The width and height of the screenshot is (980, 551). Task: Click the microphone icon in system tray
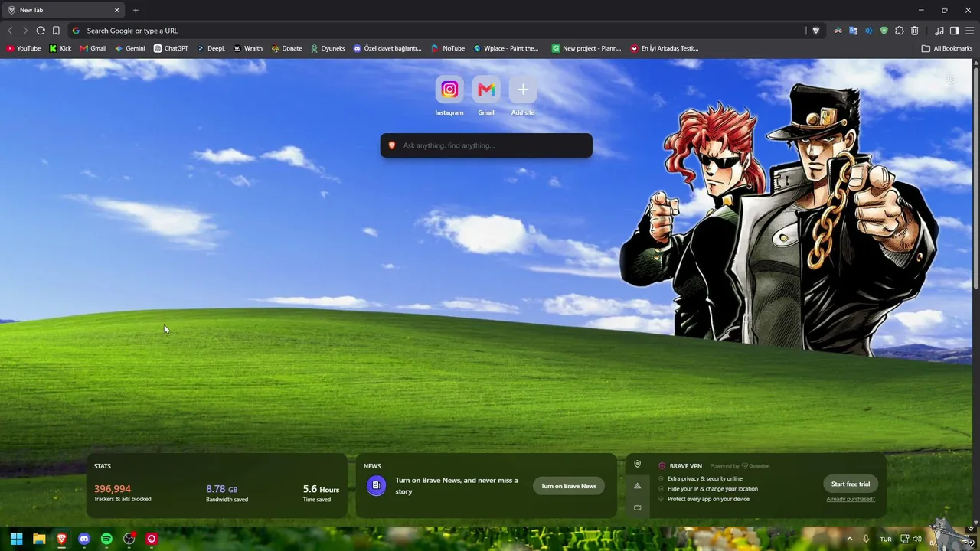pyautogui.click(x=866, y=539)
